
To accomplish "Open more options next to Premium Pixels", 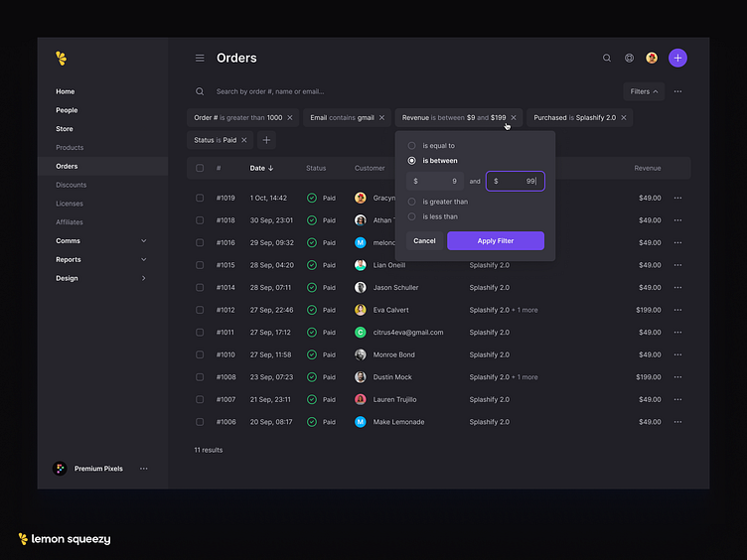I will [144, 469].
